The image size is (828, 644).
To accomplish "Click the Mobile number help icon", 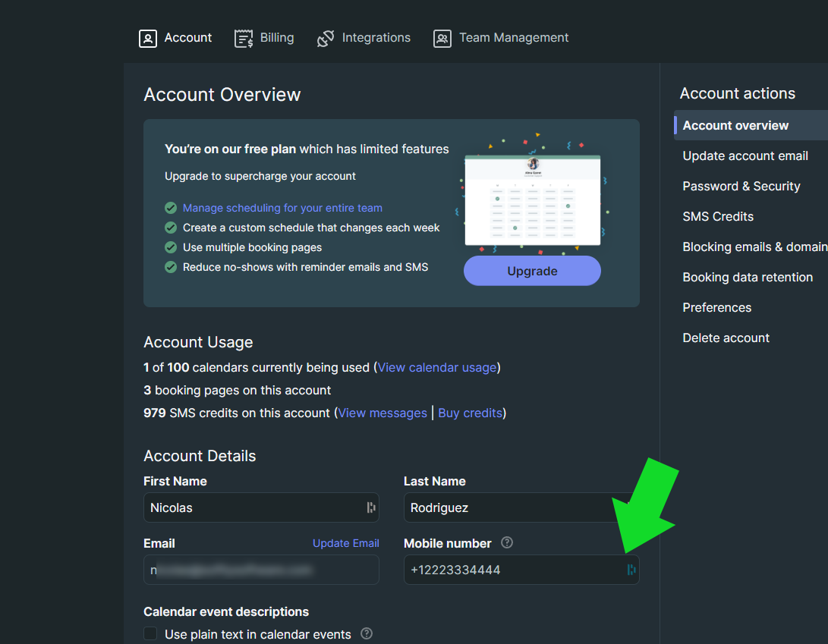I will pyautogui.click(x=507, y=542).
